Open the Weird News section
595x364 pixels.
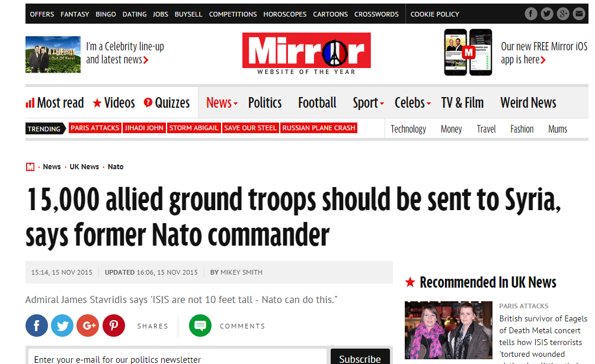pyautogui.click(x=528, y=103)
